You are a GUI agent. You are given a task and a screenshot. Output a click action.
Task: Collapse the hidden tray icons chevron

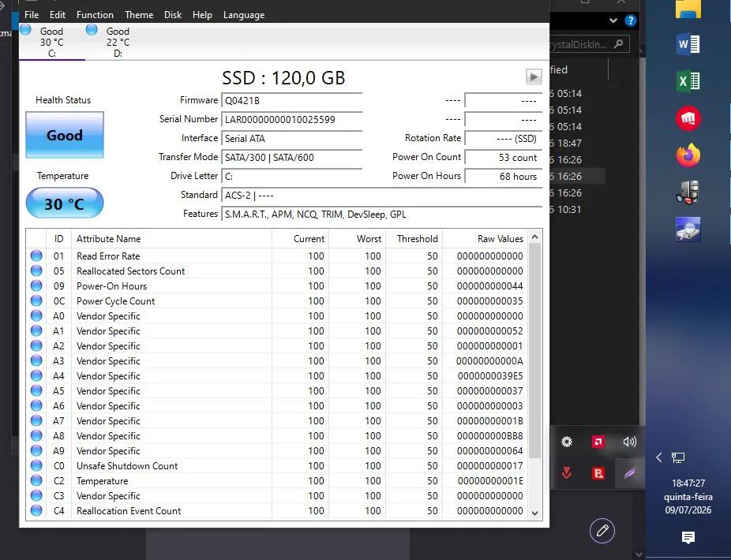[x=658, y=457]
